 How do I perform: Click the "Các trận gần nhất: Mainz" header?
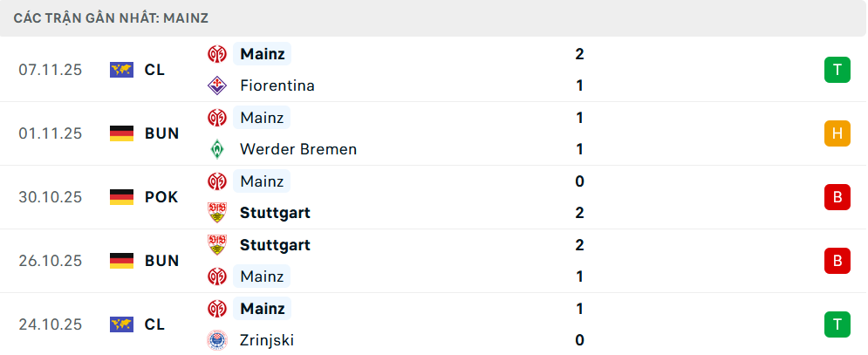(x=111, y=17)
